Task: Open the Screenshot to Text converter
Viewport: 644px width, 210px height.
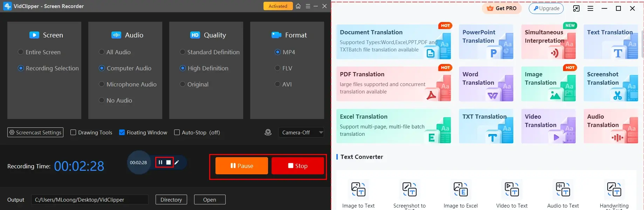Action: tap(410, 194)
